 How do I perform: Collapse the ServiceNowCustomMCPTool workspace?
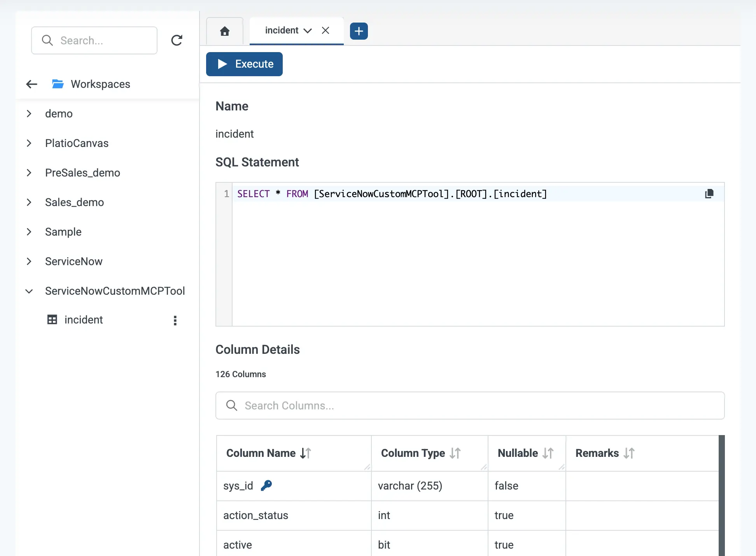point(29,291)
